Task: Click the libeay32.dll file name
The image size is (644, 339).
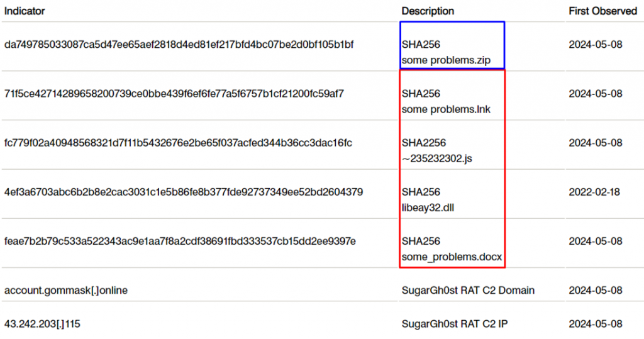Action: click(x=428, y=208)
